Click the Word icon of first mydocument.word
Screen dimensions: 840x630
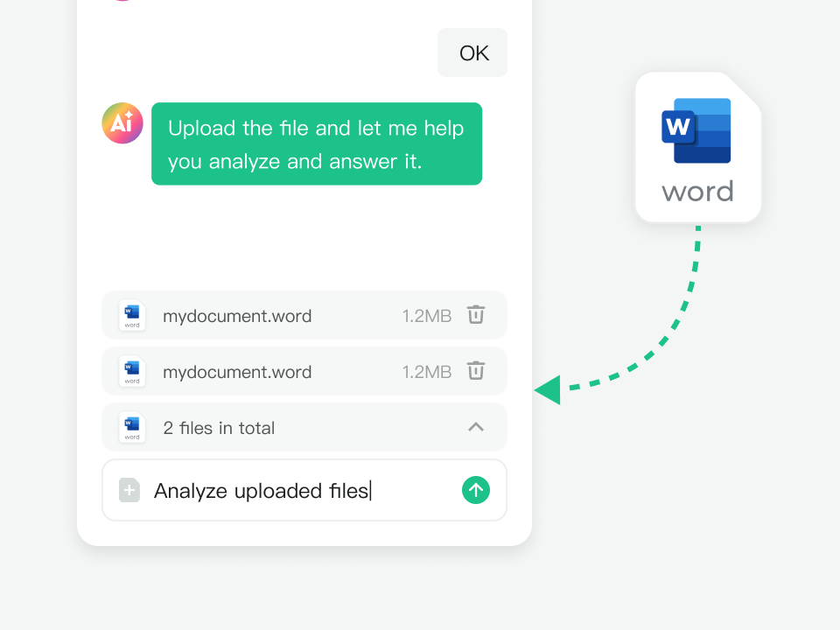tap(132, 315)
